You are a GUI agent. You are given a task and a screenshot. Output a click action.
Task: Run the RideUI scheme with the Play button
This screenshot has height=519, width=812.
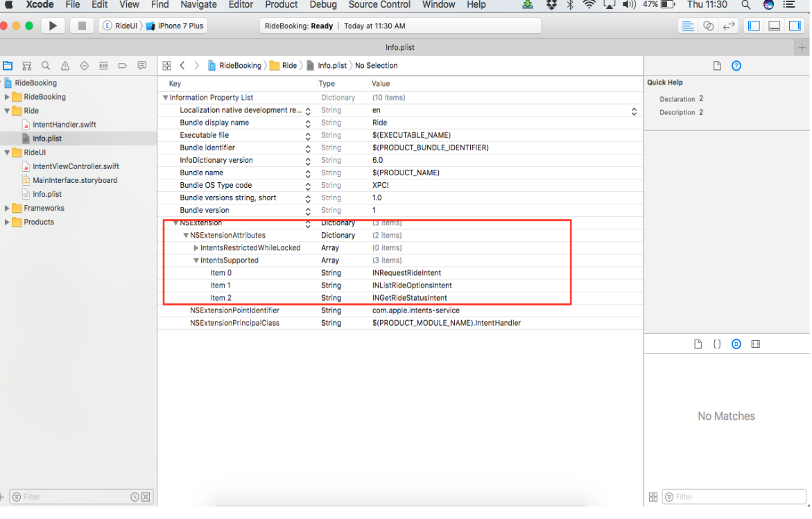pyautogui.click(x=52, y=26)
